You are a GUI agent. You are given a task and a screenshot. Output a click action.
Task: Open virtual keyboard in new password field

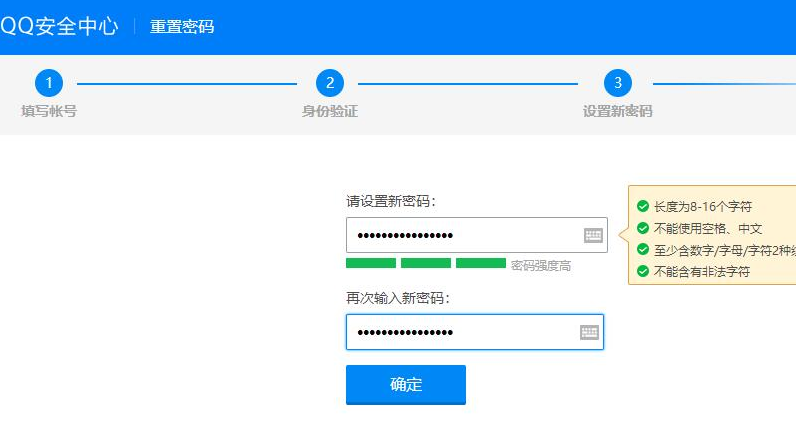click(x=593, y=236)
